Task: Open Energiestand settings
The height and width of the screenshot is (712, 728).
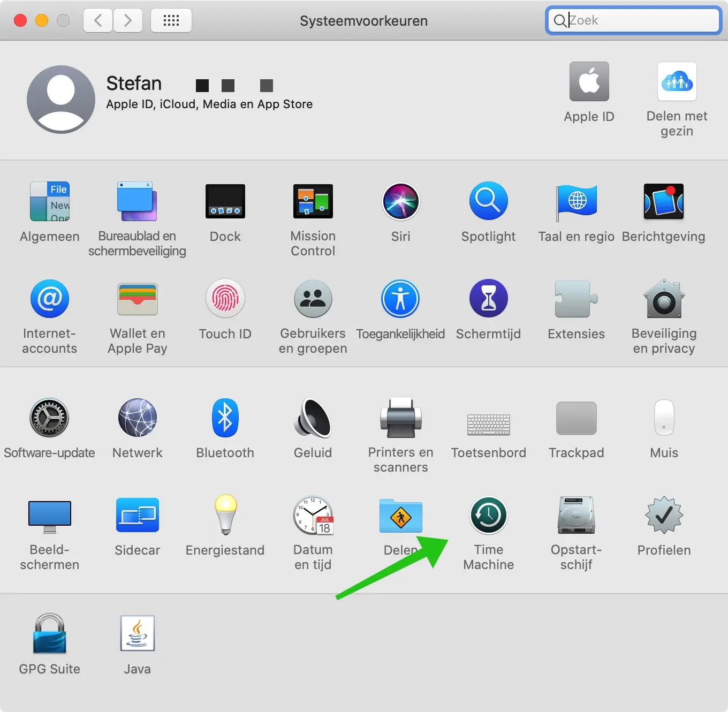Action: 225,516
